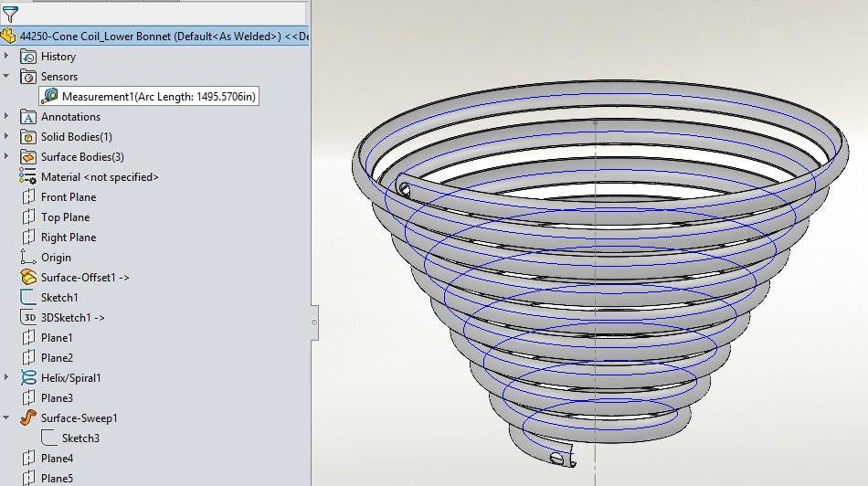The width and height of the screenshot is (868, 486).
Task: Click the filter funnel icon
Action: [x=10, y=14]
